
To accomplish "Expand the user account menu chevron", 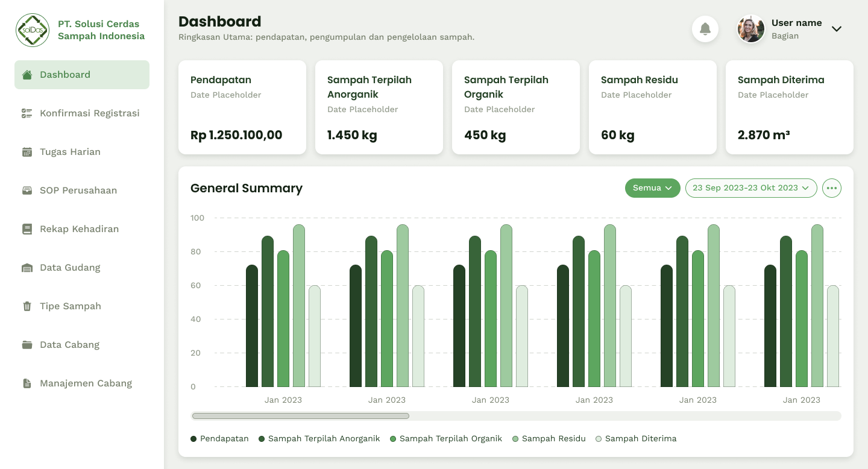I will click(836, 29).
